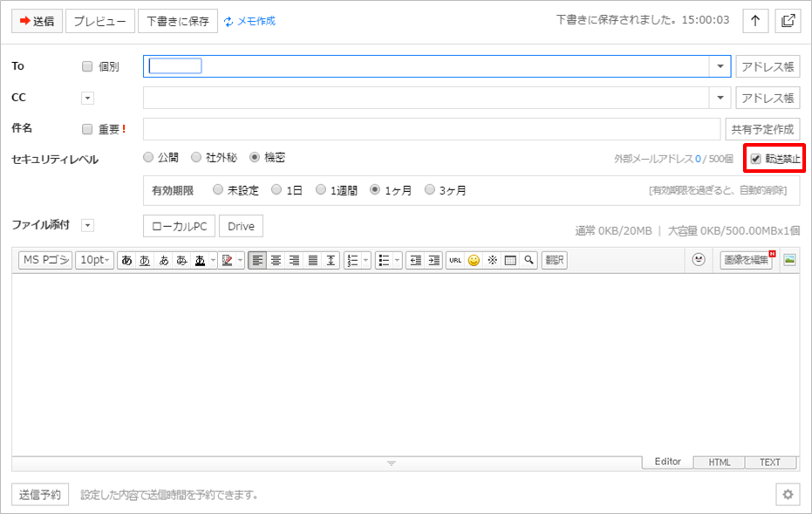The width and height of the screenshot is (812, 514).
Task: Click the magnifier search icon in toolbar
Action: (529, 260)
